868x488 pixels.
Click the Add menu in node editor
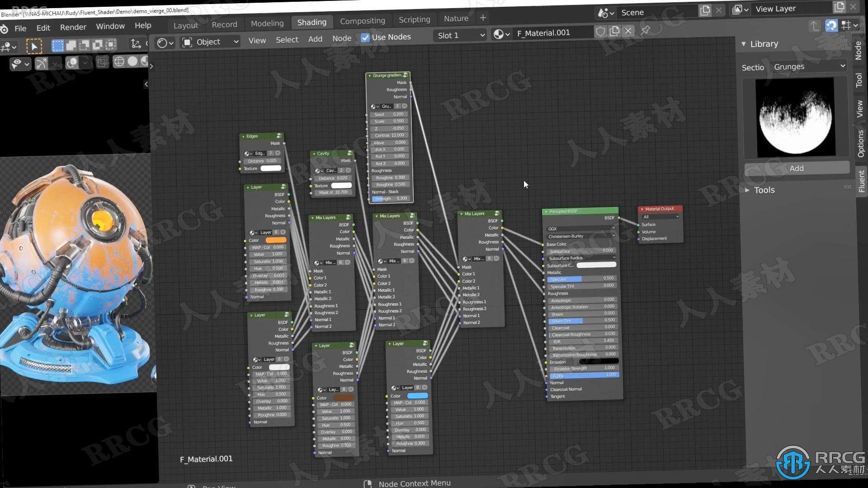pos(314,38)
